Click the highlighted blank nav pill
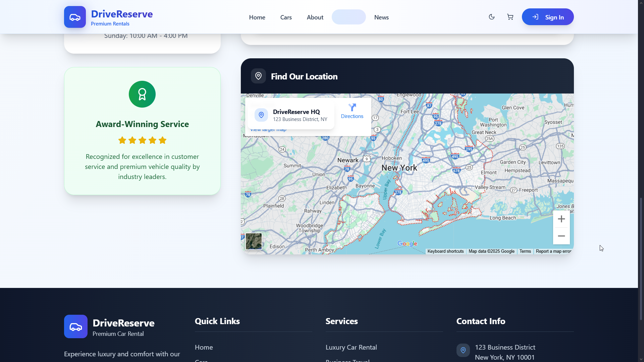 click(348, 17)
